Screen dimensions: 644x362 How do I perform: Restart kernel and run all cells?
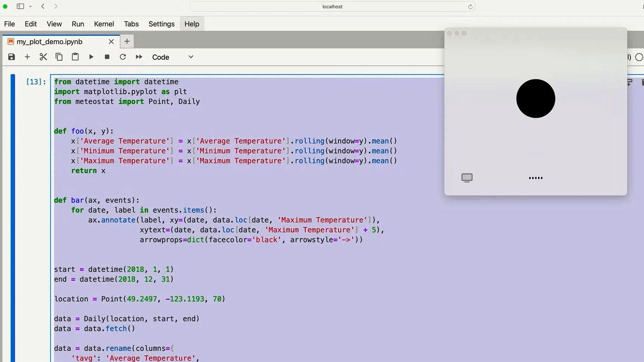[139, 57]
